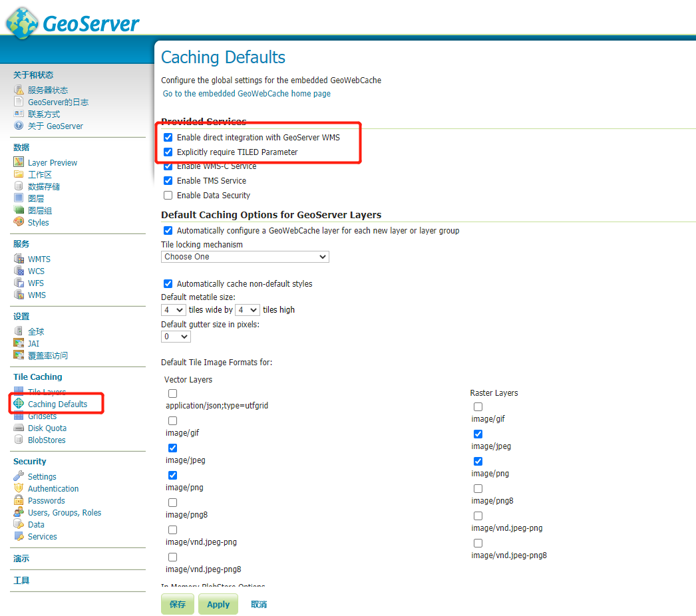
Task: Click the 图层 layer icon
Action: coord(19,198)
